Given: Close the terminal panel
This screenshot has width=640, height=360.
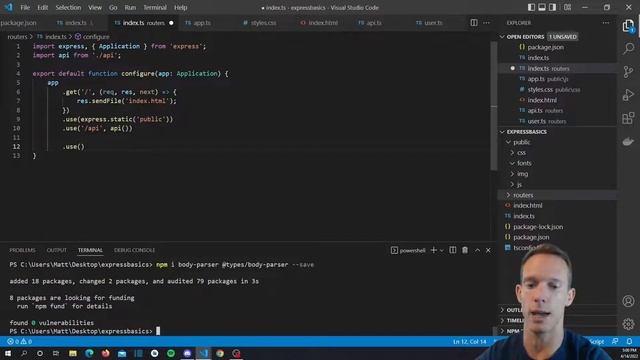Looking at the screenshot, I should [x=488, y=250].
